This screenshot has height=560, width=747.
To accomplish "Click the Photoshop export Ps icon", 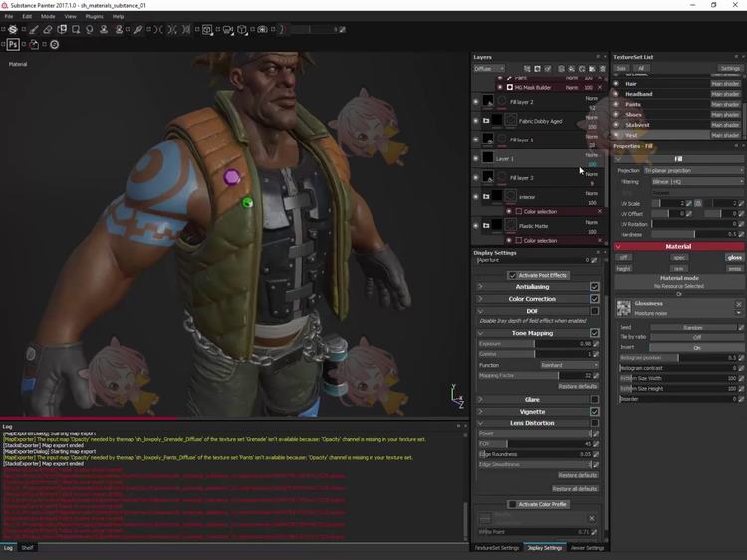I will pyautogui.click(x=13, y=44).
